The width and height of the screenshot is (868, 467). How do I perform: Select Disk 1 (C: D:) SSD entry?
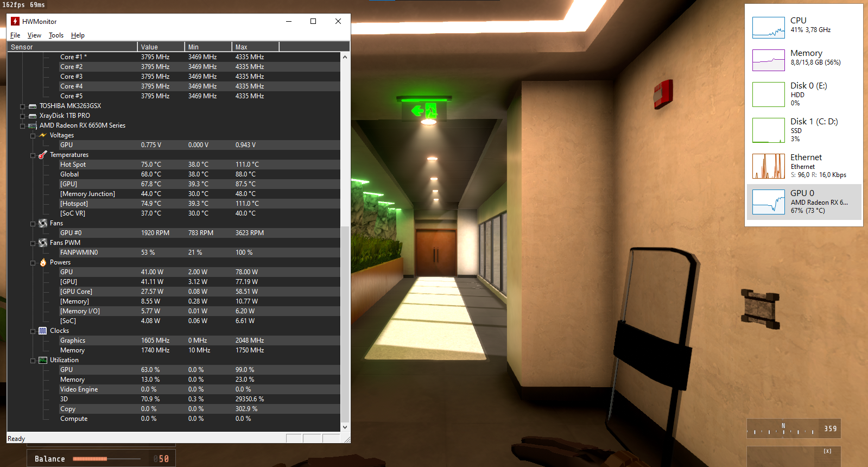[804, 130]
